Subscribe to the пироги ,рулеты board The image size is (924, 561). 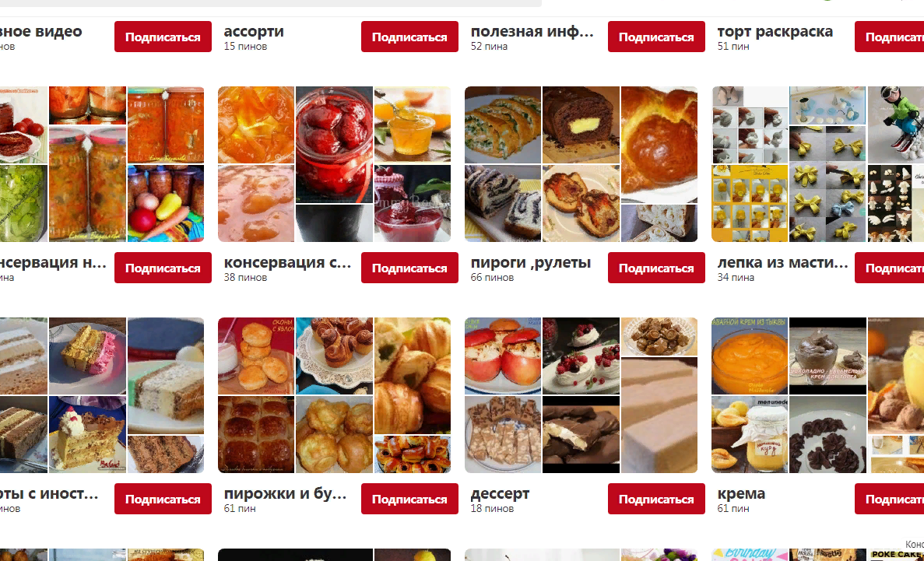(x=656, y=268)
